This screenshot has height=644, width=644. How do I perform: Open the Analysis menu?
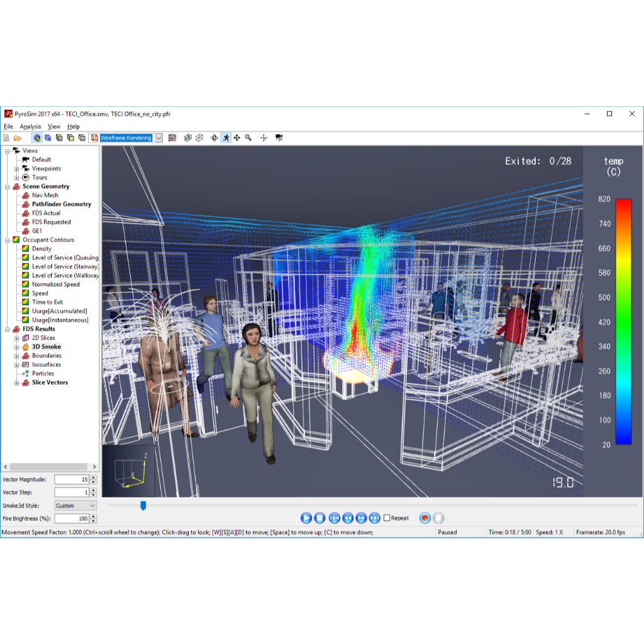(x=30, y=126)
